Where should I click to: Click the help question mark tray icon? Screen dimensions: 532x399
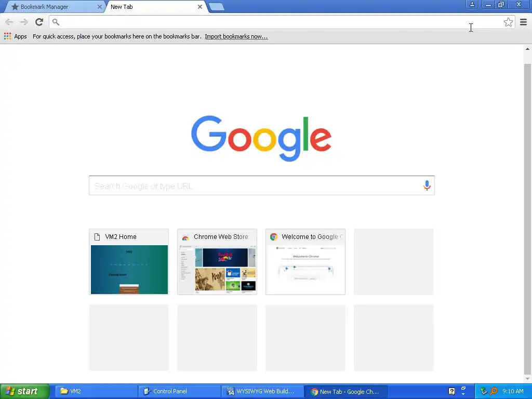[x=451, y=391]
